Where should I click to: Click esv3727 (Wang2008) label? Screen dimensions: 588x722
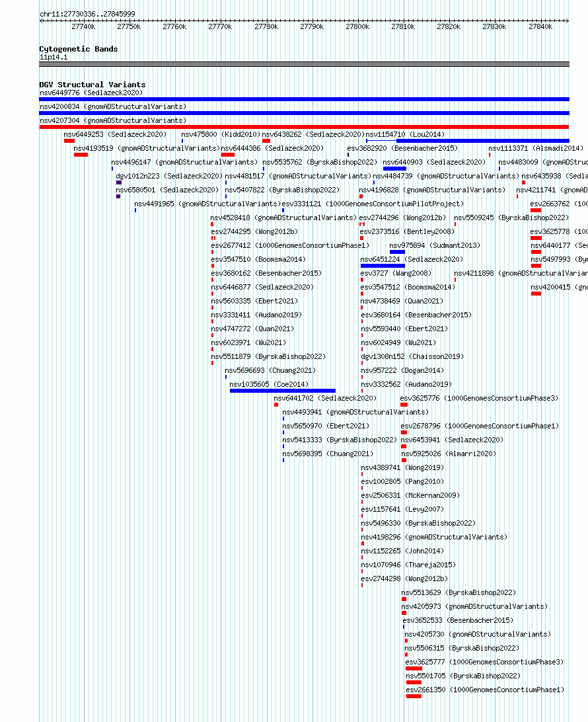pos(396,272)
